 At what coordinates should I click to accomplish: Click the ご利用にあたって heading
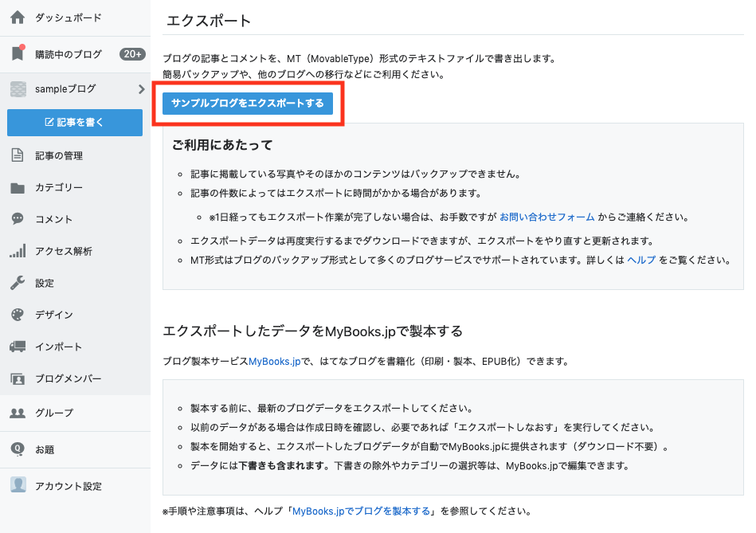click(x=223, y=145)
